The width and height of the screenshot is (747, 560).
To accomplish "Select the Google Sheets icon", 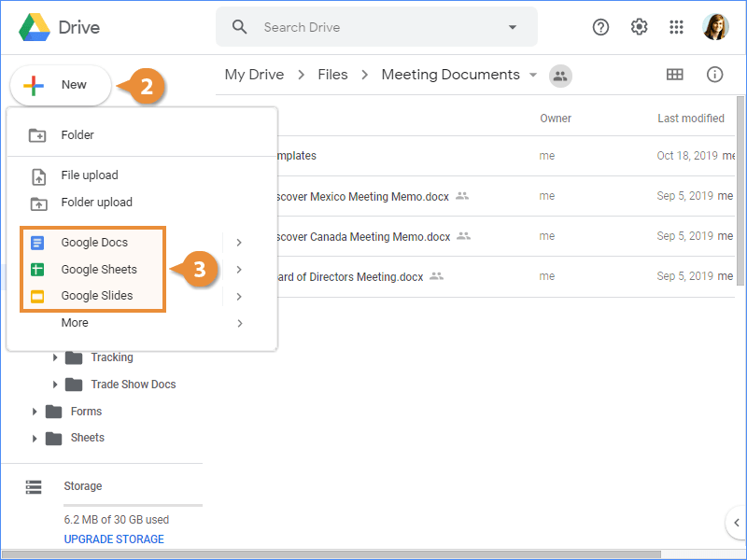I will point(39,269).
